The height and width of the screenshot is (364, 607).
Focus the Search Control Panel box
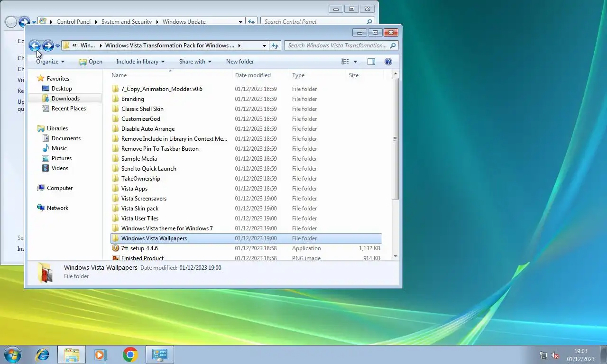tap(314, 22)
